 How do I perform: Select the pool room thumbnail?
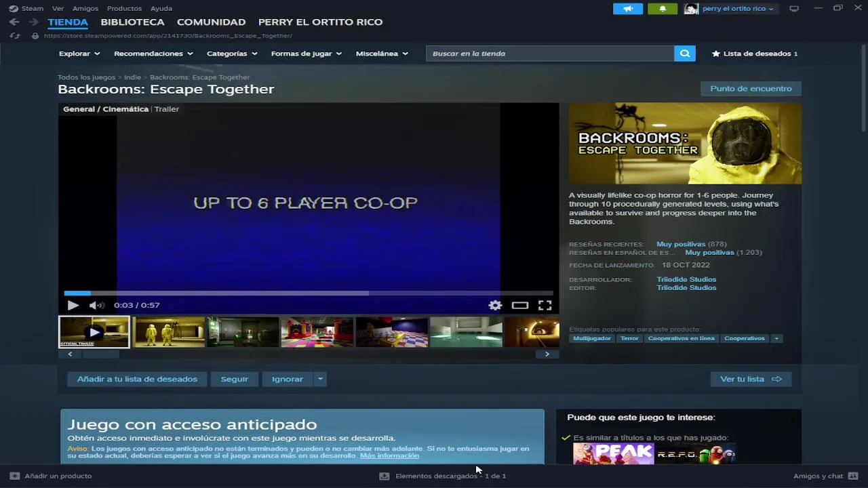(466, 332)
